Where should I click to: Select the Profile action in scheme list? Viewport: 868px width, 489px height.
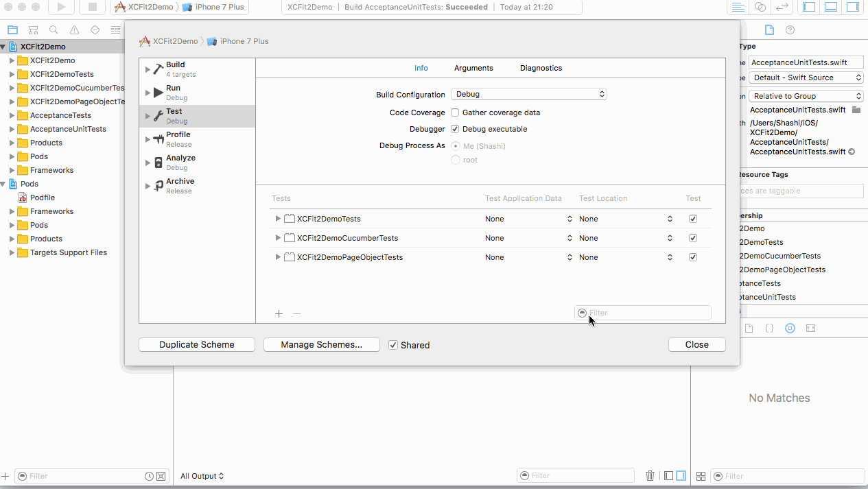[x=197, y=139]
